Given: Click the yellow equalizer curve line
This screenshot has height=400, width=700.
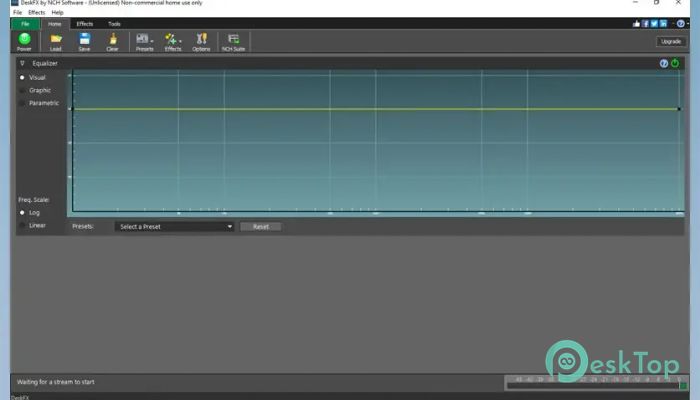Looking at the screenshot, I should click(x=375, y=109).
